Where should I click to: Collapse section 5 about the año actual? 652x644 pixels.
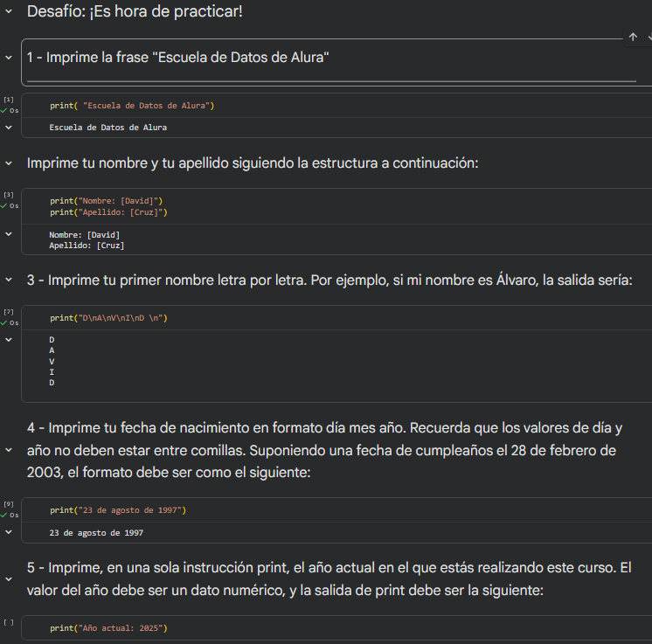9,579
